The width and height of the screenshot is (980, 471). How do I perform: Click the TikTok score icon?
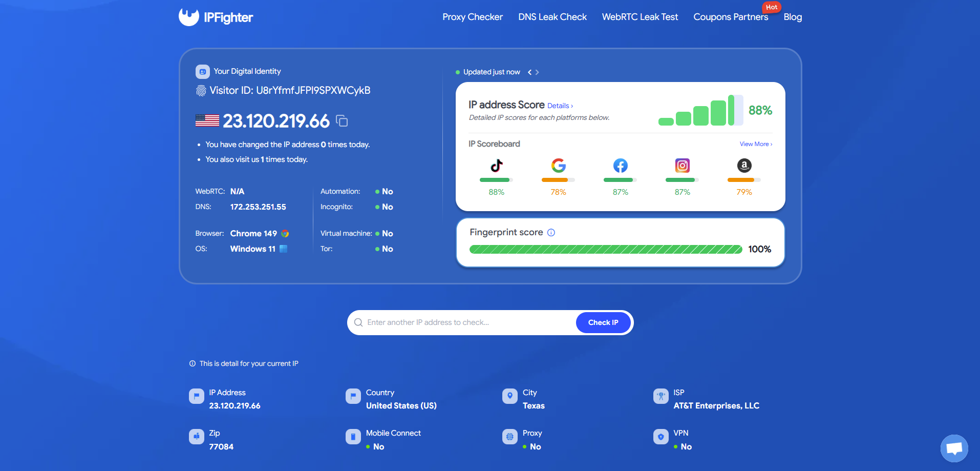[x=496, y=166]
